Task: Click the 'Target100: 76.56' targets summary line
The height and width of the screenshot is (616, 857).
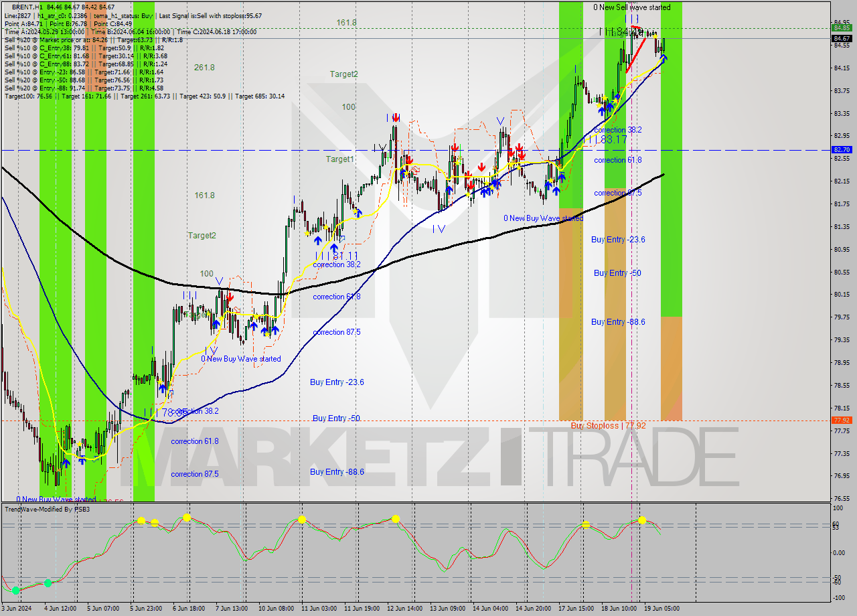Action: coord(144,96)
